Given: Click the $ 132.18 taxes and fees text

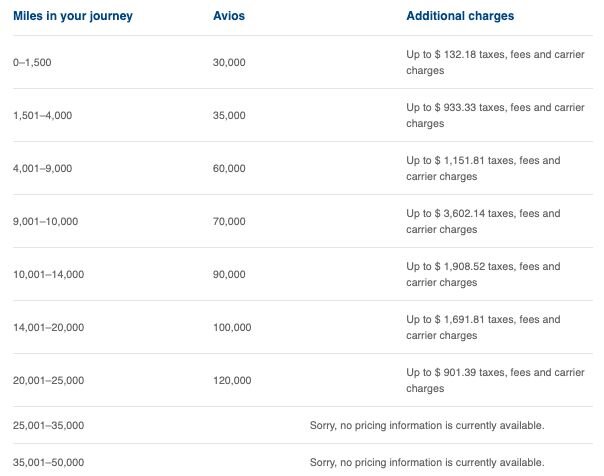Looking at the screenshot, I should (495, 62).
